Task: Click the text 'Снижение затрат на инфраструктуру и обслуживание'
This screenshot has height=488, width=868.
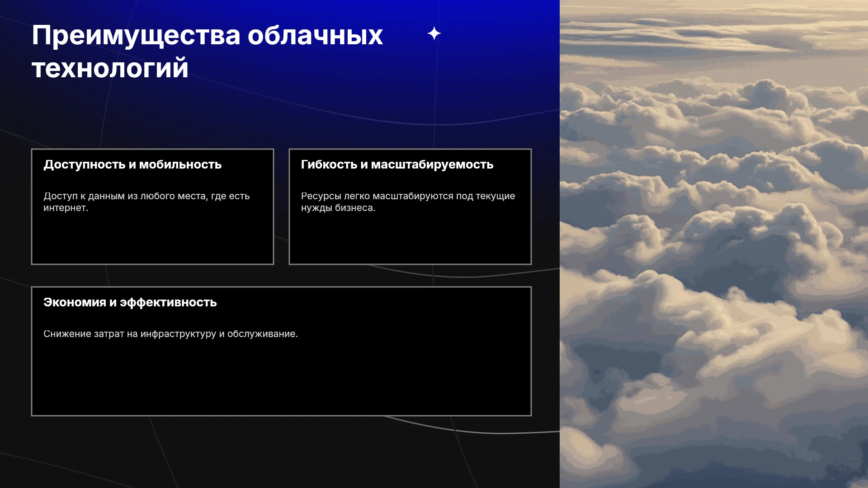Action: click(170, 334)
